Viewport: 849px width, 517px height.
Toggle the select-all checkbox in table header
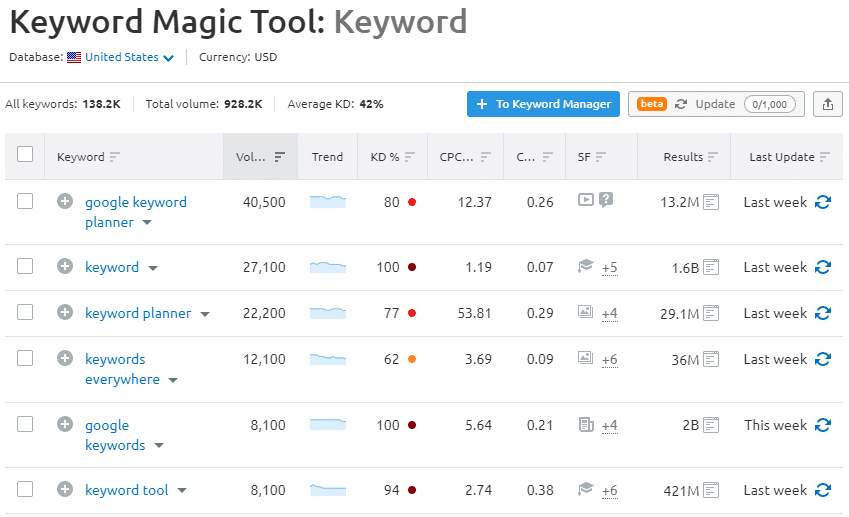pyautogui.click(x=25, y=154)
